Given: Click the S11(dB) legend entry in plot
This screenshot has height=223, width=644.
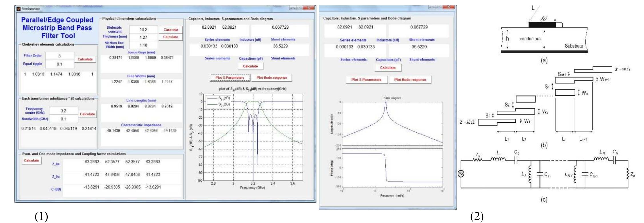Looking at the screenshot, I should click(x=219, y=98).
